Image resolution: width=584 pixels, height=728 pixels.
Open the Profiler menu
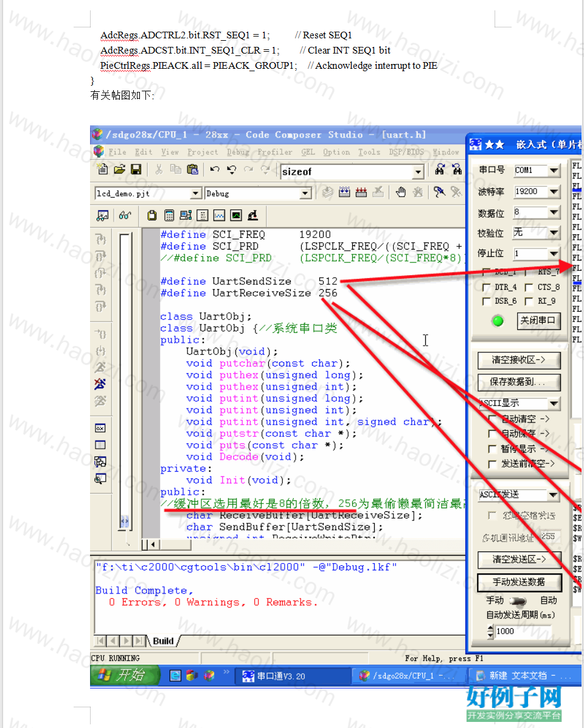click(x=275, y=152)
